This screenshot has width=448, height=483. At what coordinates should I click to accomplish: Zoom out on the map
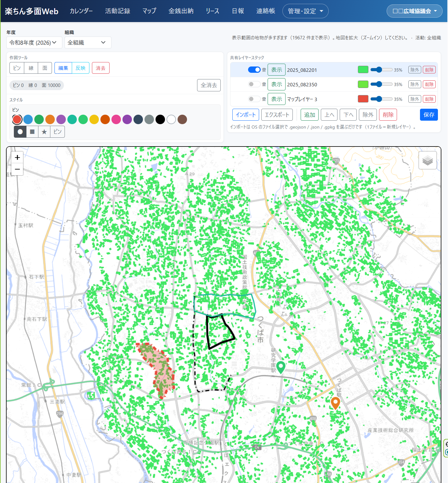[x=17, y=169]
